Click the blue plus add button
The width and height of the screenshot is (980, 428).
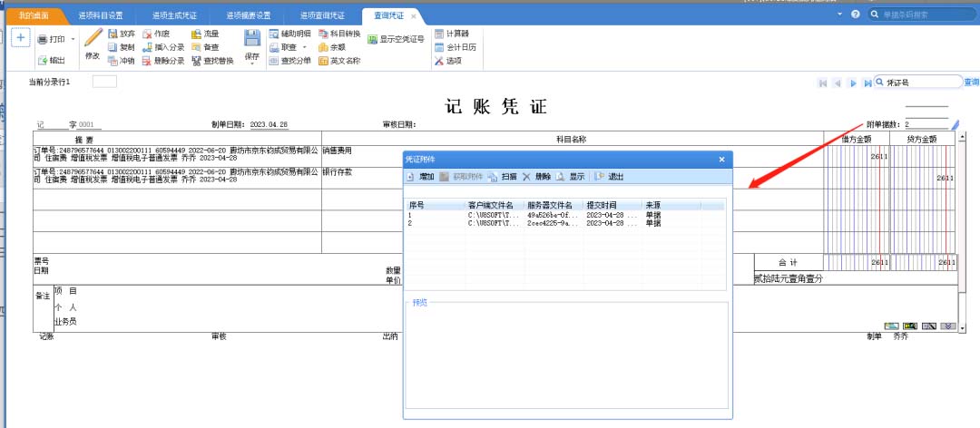click(20, 37)
